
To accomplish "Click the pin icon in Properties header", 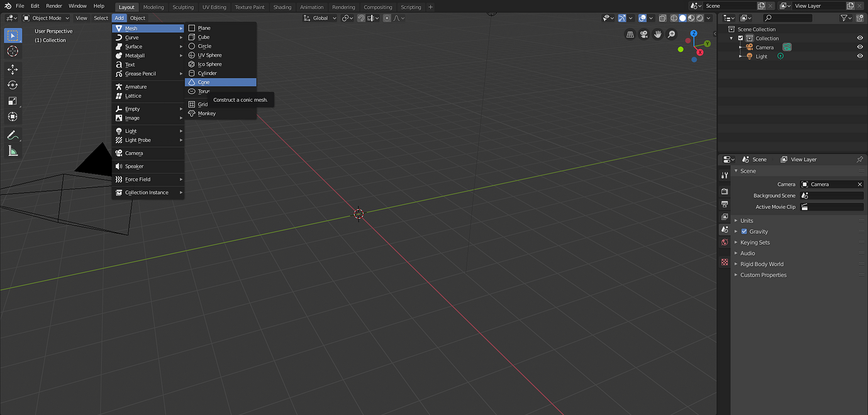I will click(860, 159).
